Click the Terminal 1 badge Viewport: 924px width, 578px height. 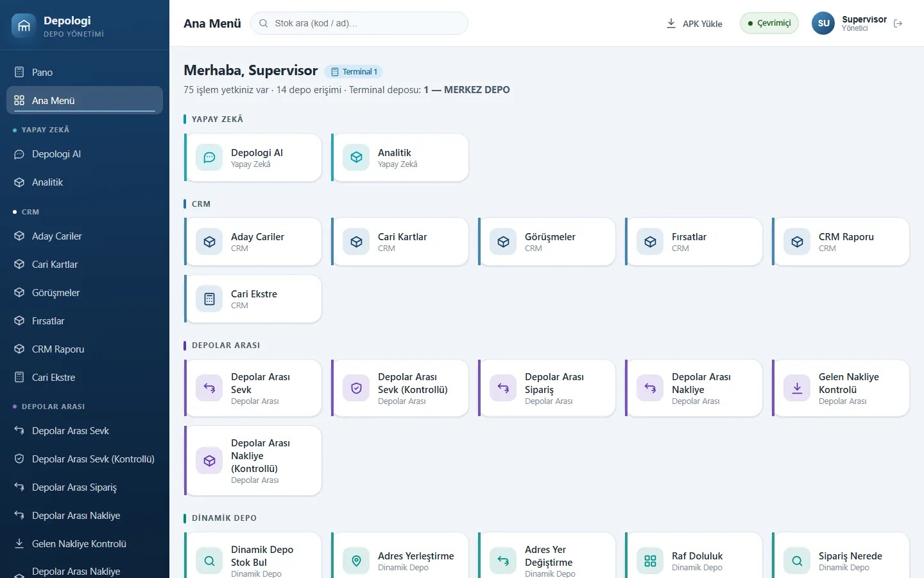point(354,72)
